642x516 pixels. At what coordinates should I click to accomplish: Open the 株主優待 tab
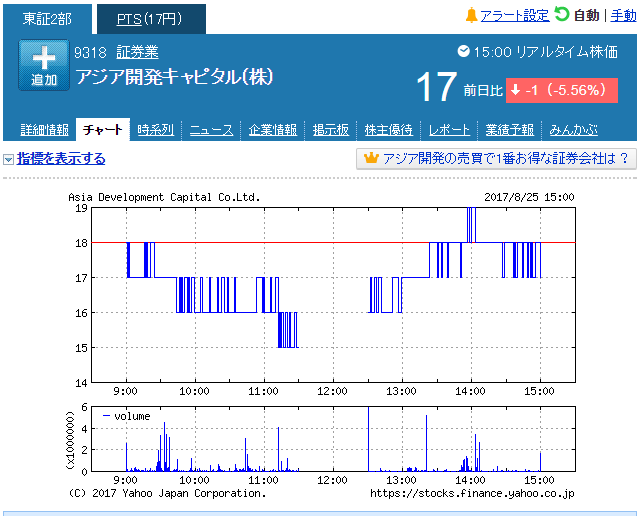point(389,130)
